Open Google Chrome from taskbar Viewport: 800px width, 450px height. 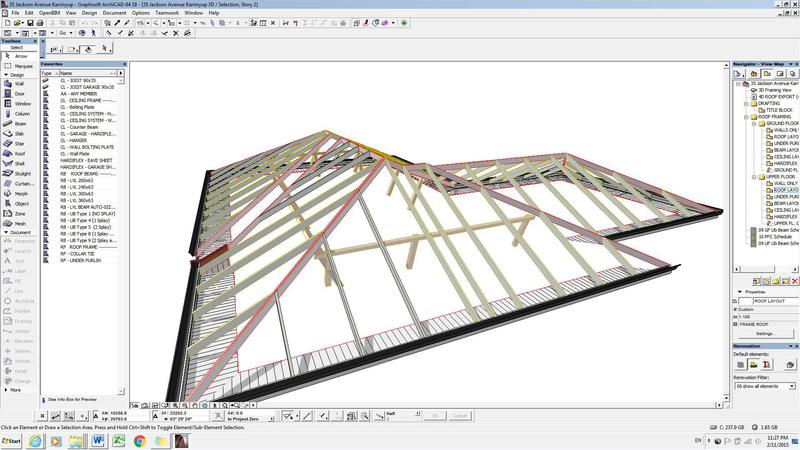(139, 441)
